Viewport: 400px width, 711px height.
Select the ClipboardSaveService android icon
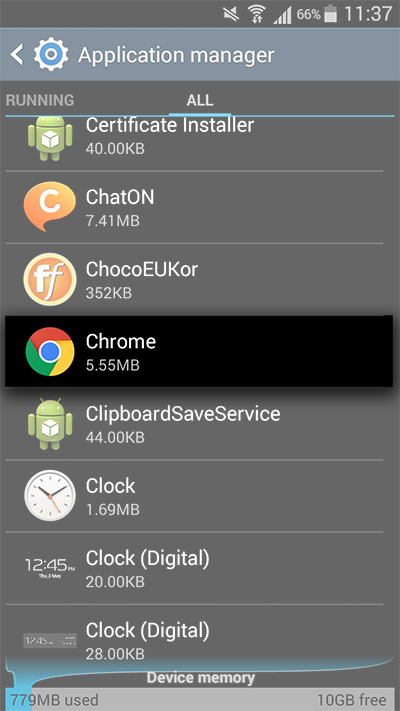50,424
